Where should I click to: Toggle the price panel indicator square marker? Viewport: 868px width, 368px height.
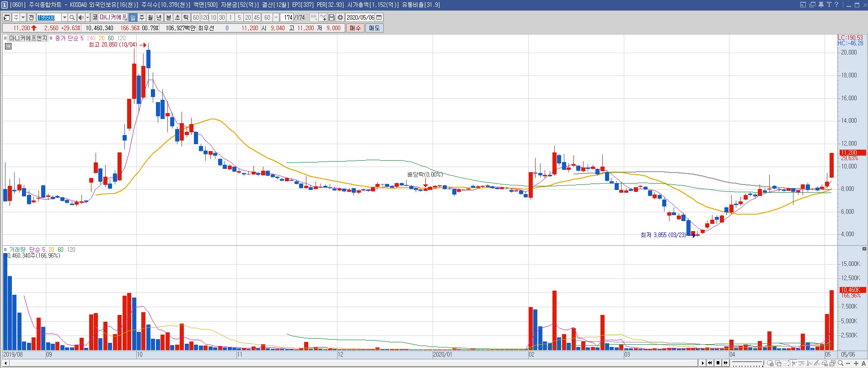pyautogui.click(x=5, y=38)
